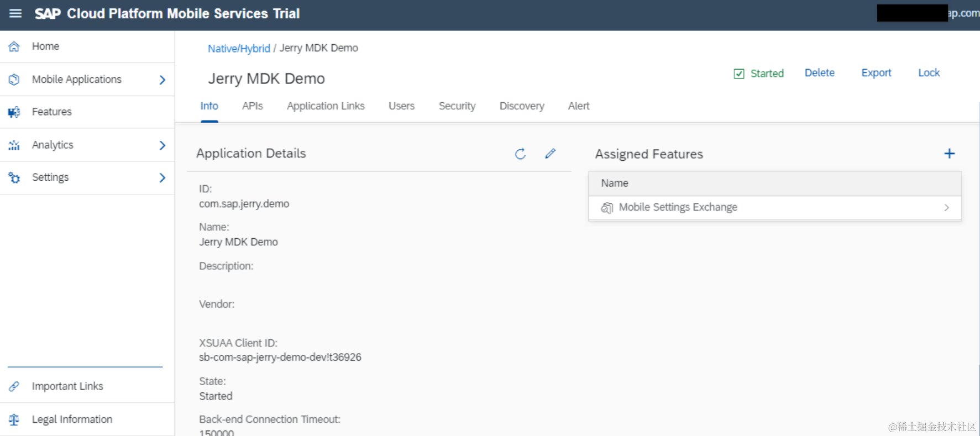Click the Home house icon

[14, 46]
